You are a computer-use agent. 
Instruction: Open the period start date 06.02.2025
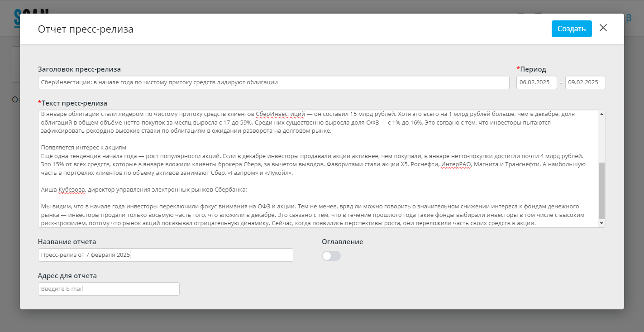pyautogui.click(x=537, y=82)
